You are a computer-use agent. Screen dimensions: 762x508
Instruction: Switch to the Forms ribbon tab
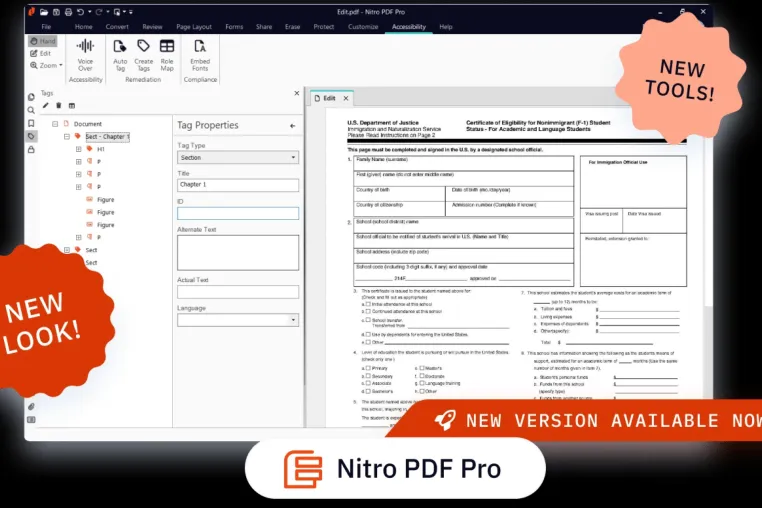point(234,27)
